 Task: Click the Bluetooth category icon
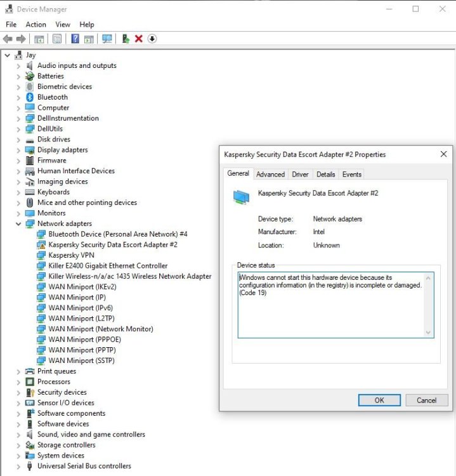point(30,97)
